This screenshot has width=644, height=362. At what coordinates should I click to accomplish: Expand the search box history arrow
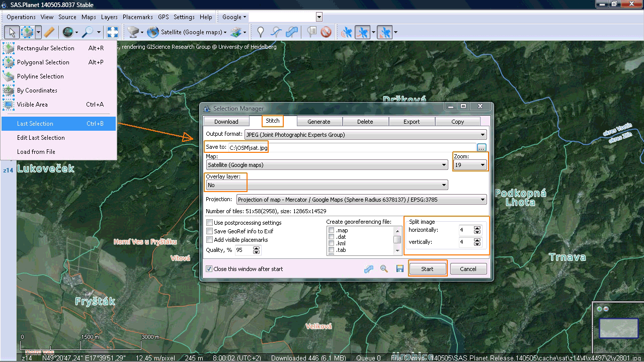coord(319,17)
